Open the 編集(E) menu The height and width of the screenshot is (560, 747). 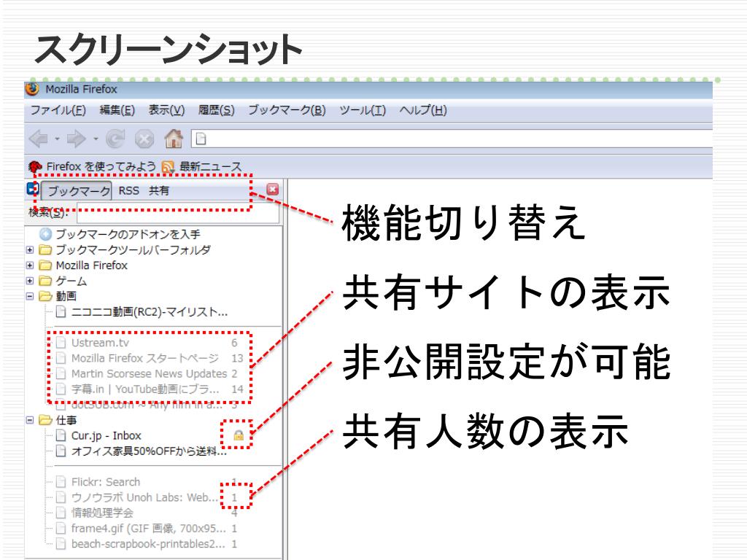pyautogui.click(x=117, y=110)
